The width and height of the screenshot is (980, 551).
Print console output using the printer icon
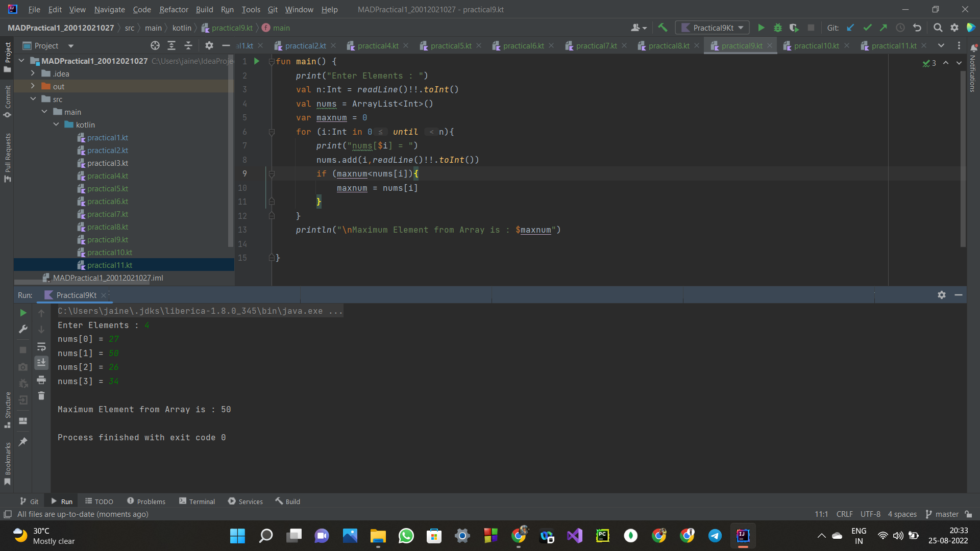(41, 380)
